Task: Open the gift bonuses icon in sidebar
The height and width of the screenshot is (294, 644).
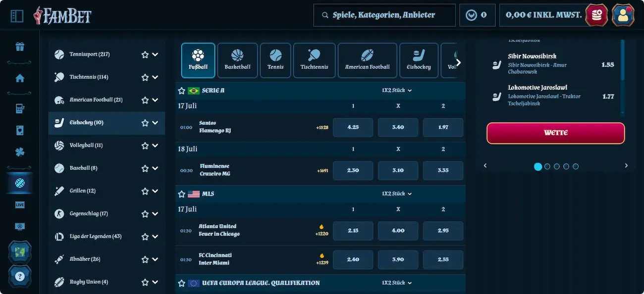Action: [x=20, y=47]
